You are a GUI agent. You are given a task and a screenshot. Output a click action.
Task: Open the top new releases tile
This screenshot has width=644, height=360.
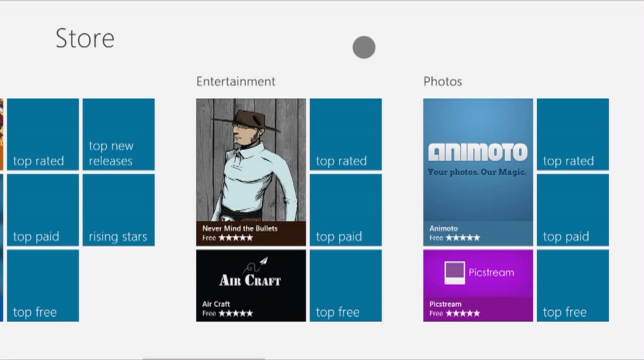(119, 134)
